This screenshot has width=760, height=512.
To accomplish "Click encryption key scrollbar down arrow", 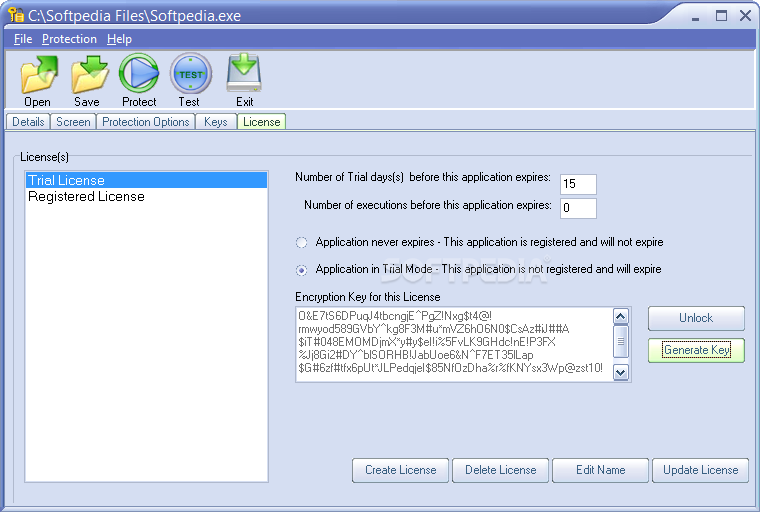I will [621, 372].
